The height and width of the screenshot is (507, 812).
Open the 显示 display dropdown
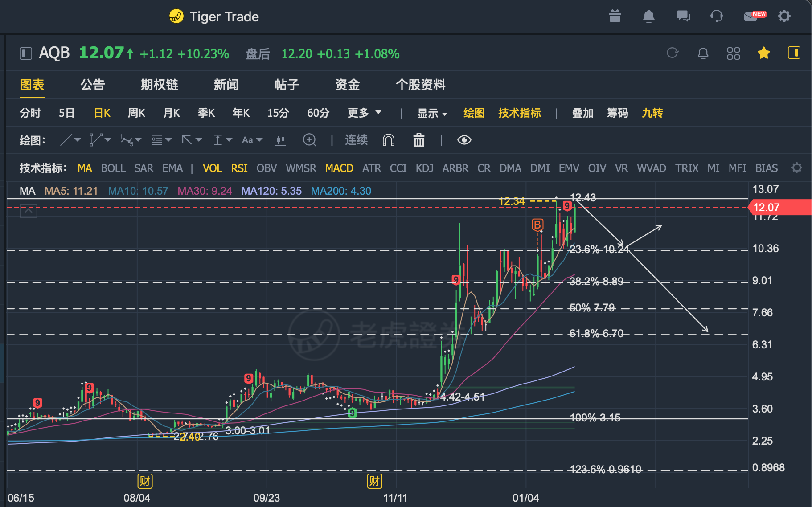(431, 113)
